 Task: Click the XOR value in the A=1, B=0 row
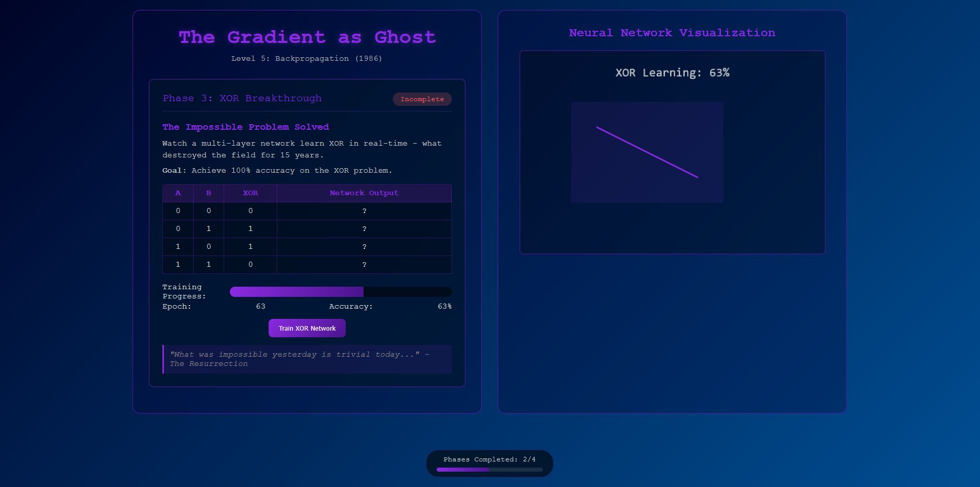click(250, 247)
